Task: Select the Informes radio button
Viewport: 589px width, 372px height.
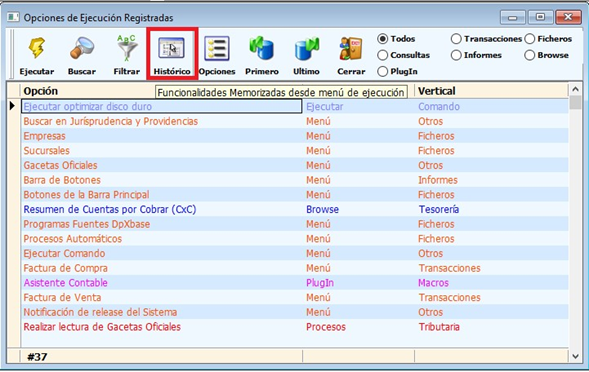Action: (x=456, y=55)
